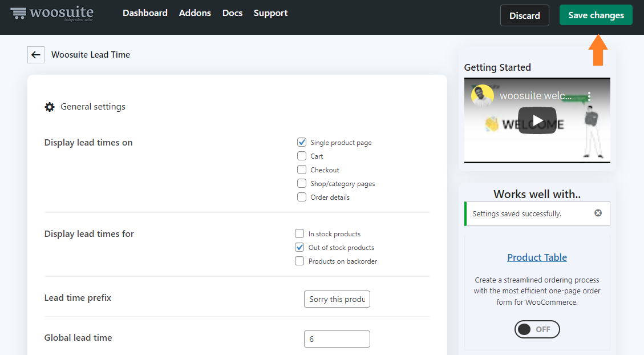Open the Dashboard menu item
The width and height of the screenshot is (644, 355).
[145, 13]
